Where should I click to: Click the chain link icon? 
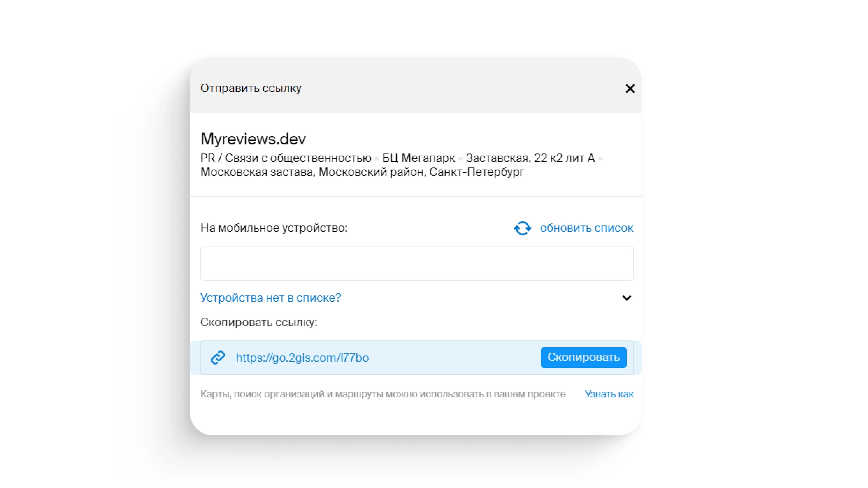coord(218,357)
